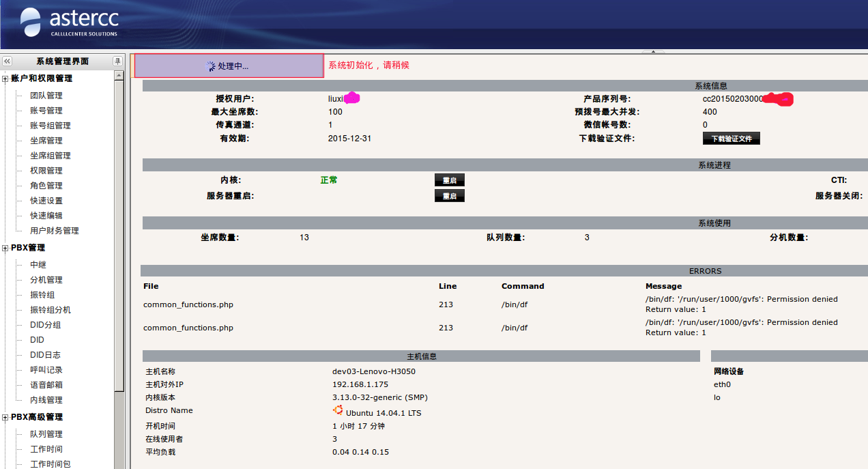Click the astercc logo

point(70,24)
